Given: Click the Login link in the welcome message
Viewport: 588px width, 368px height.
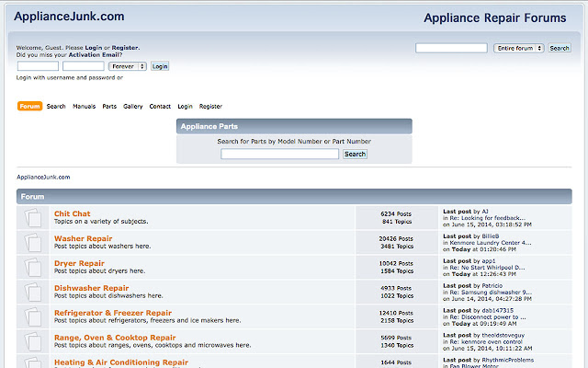Looking at the screenshot, I should pos(94,48).
